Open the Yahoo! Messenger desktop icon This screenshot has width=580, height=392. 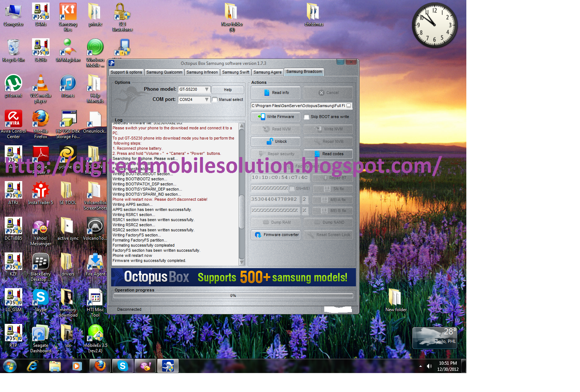pos(41,231)
